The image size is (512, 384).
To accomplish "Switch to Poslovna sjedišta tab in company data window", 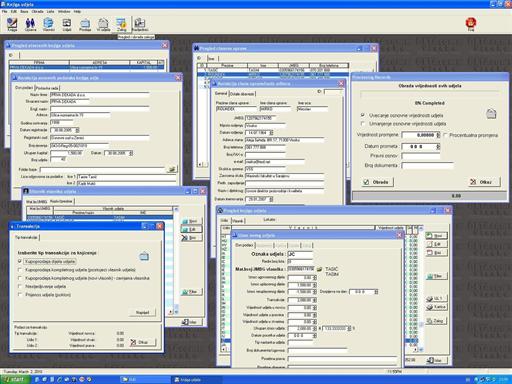I will pos(47,88).
